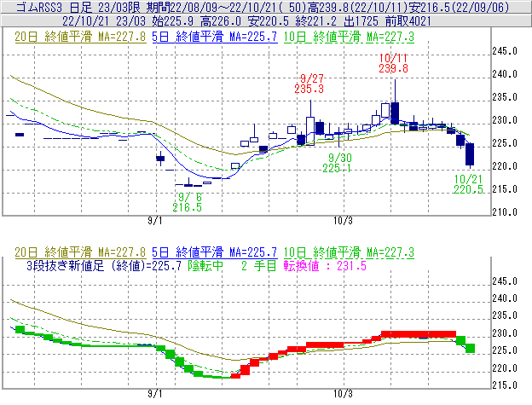Click the 210.0 axis value on upper chart
Image resolution: width=532 pixels, height=405 pixels.
click(505, 212)
